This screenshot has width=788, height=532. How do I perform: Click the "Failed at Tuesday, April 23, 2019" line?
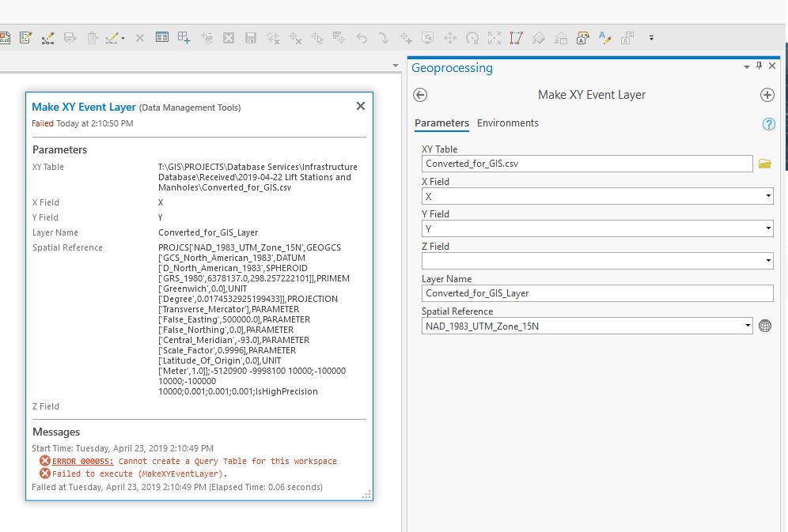tap(177, 487)
